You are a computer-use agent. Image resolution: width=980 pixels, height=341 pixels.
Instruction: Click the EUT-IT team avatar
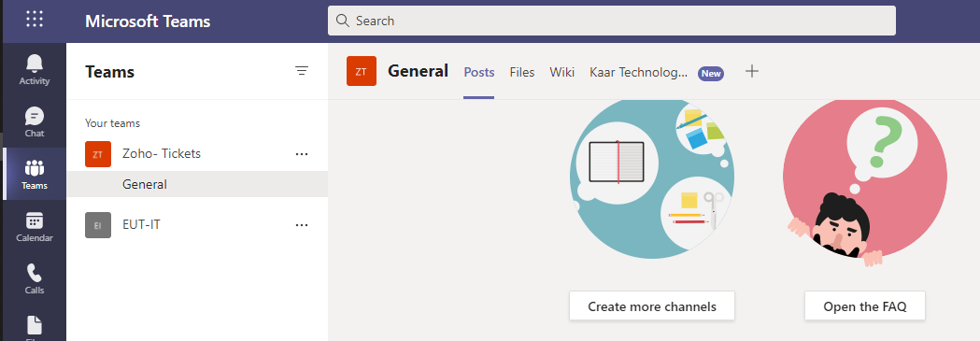tap(98, 225)
